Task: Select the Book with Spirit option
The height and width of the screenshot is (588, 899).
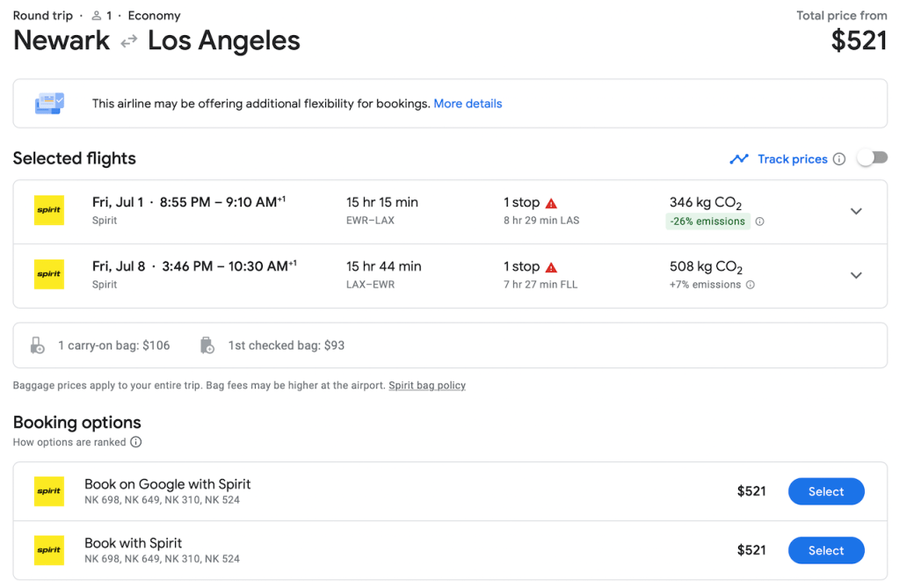Action: tap(825, 550)
